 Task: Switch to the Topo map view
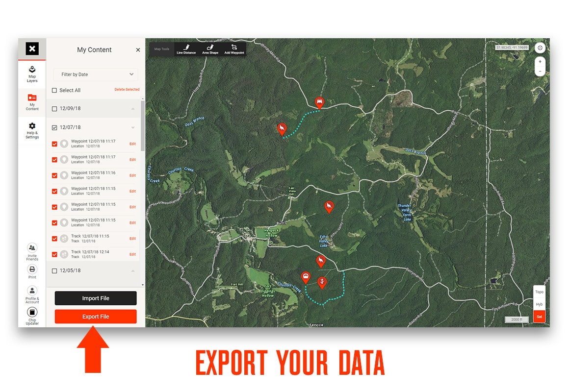(539, 292)
